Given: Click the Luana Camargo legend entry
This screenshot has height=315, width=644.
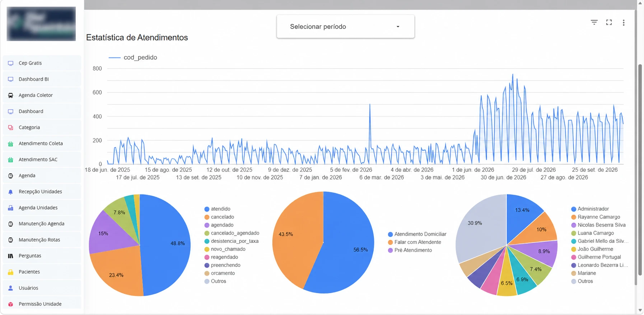Looking at the screenshot, I should point(593,233).
